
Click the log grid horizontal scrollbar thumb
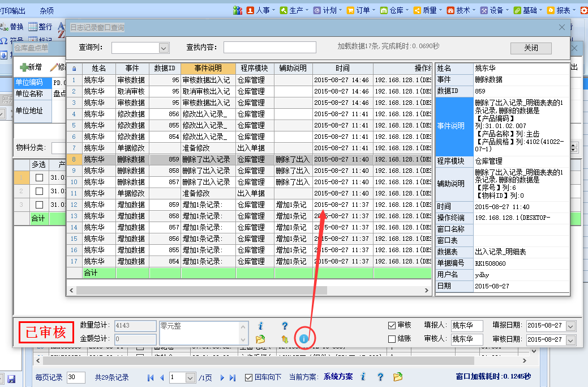(x=201, y=290)
